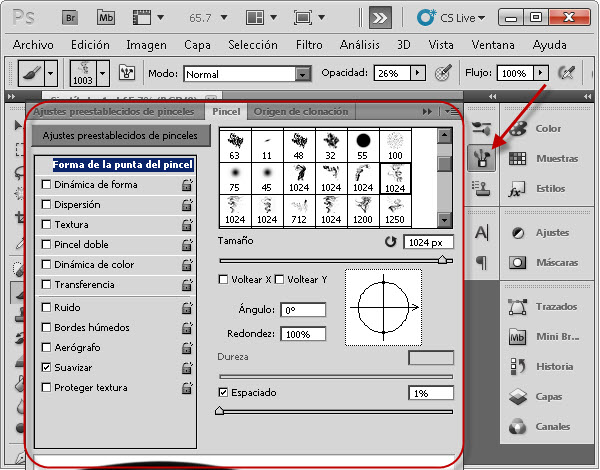Click the CS Live icon
Screen dimensions: 600x470
tap(426, 17)
